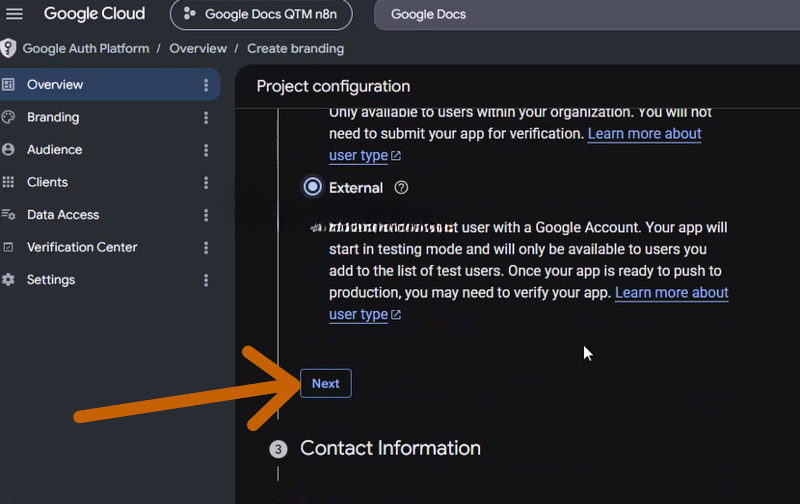Click the Google Auth Platform shield icon
Screen dimensions: 800x504
(8, 48)
